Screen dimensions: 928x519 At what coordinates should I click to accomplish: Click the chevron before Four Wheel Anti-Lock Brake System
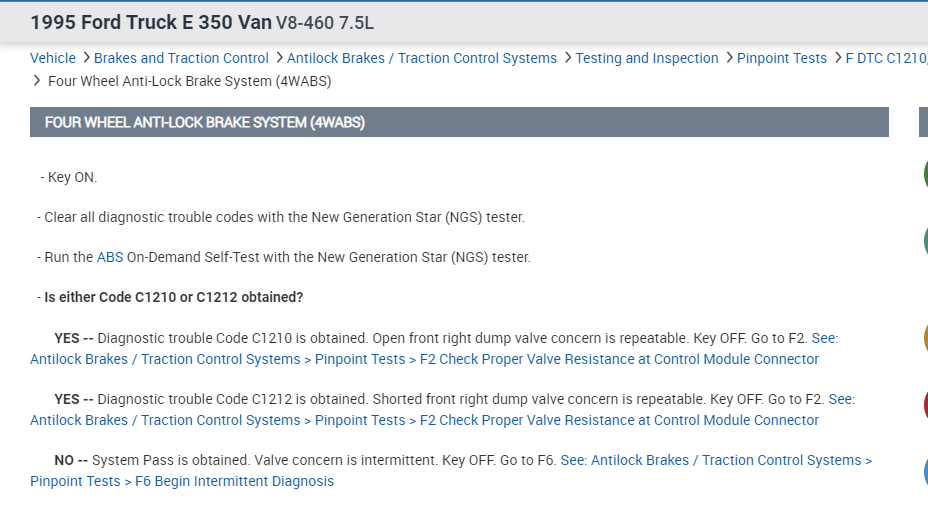click(38, 81)
